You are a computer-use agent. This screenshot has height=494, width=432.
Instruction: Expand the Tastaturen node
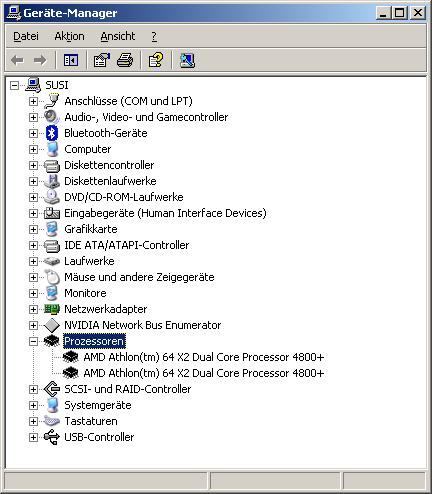[x=33, y=421]
